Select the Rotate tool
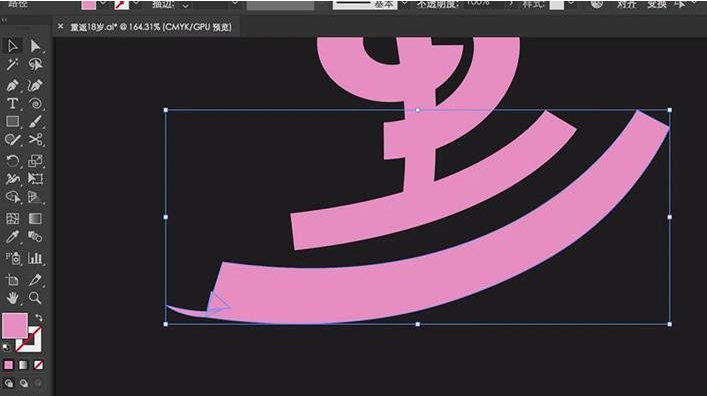707x396 pixels. (12, 161)
